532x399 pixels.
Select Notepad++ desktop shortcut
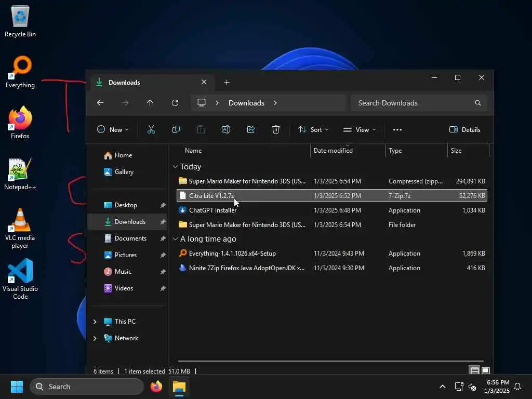(20, 174)
